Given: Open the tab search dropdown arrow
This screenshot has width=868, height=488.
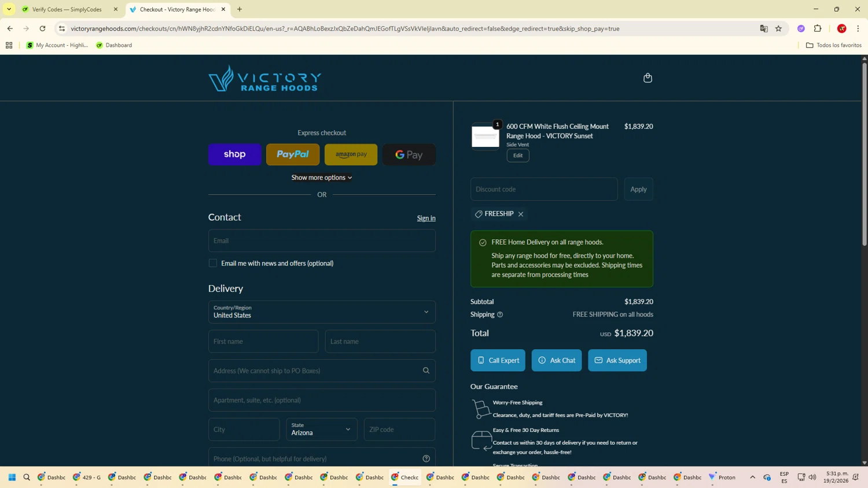Looking at the screenshot, I should point(9,9).
